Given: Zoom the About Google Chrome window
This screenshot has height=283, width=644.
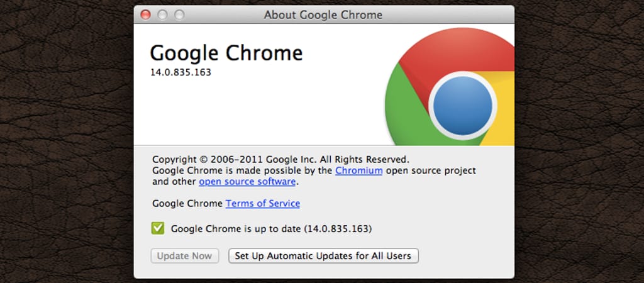Looking at the screenshot, I should (179, 14).
